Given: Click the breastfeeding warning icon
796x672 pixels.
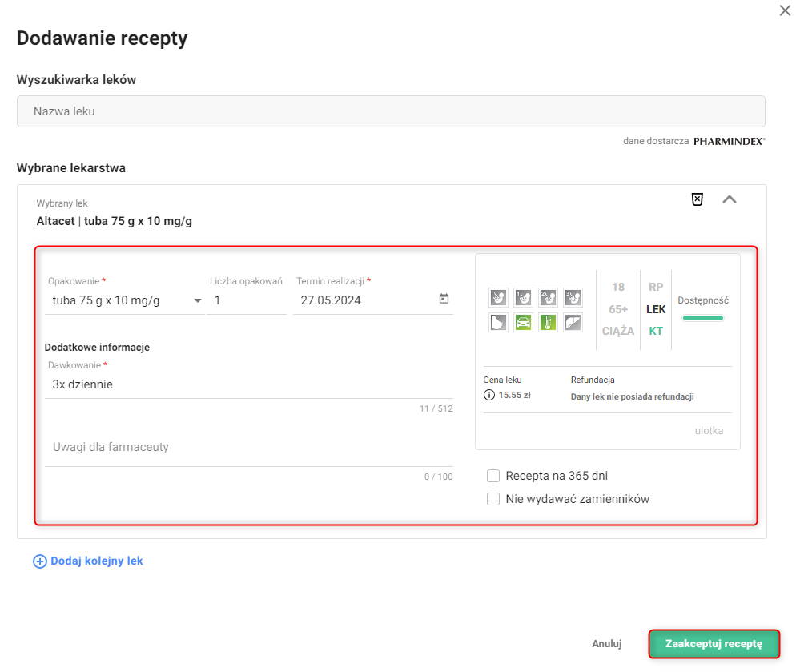Looking at the screenshot, I should 498,323.
